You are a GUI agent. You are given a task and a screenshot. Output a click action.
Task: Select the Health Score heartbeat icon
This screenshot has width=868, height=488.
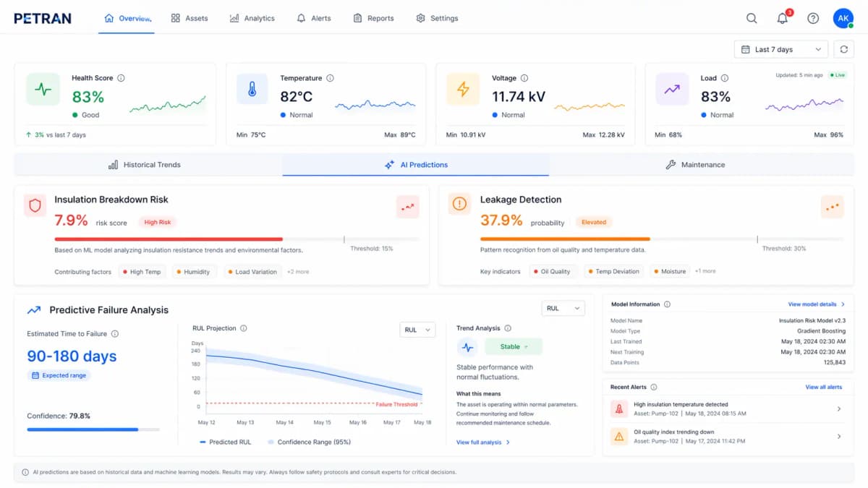[43, 89]
